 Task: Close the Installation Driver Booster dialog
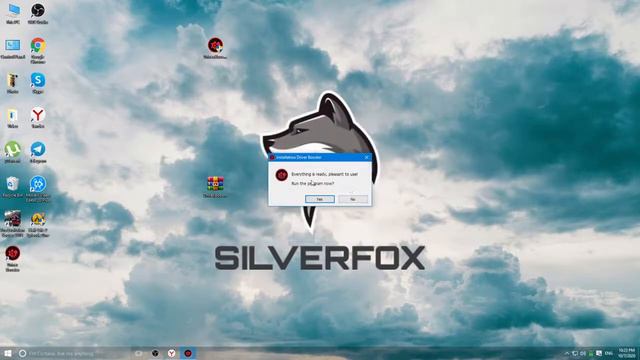pos(366,157)
